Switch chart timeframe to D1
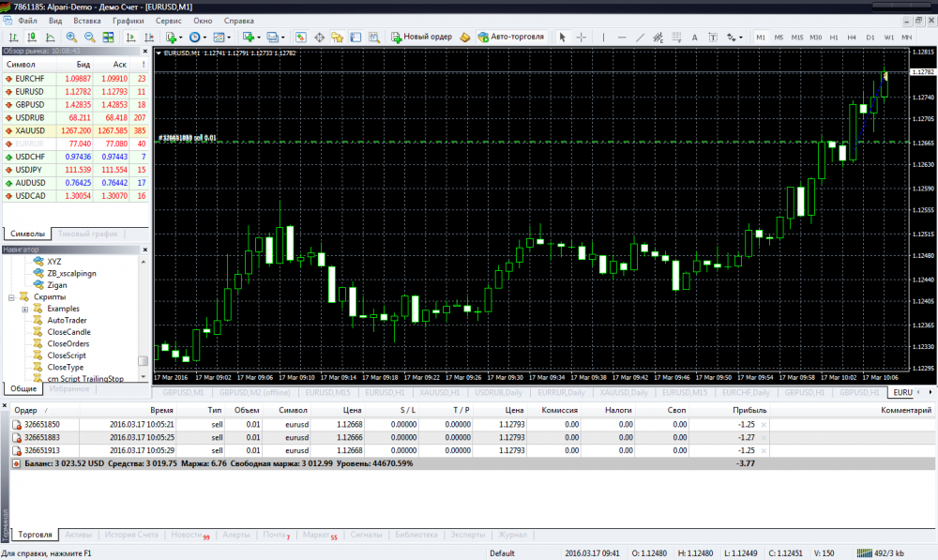 (x=870, y=38)
